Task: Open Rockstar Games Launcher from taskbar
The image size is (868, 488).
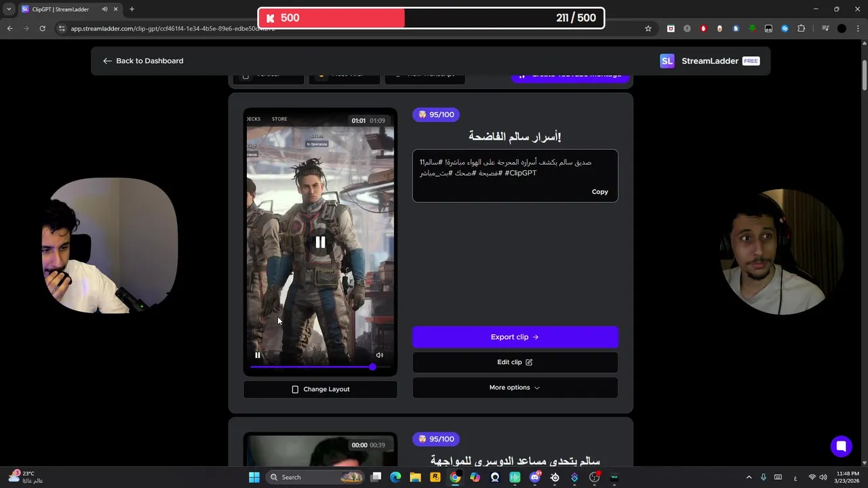Action: [435, 477]
